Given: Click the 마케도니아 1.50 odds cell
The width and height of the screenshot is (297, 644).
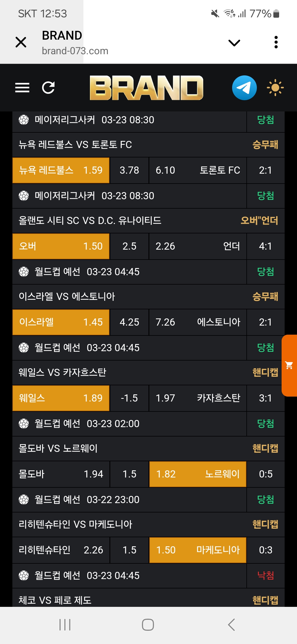Looking at the screenshot, I should [x=197, y=550].
